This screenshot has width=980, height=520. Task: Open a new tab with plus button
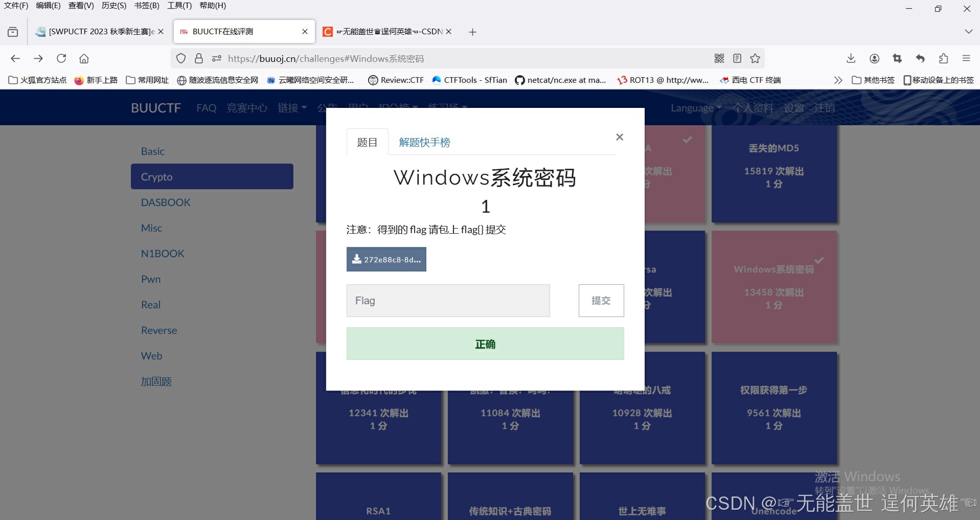(x=472, y=32)
